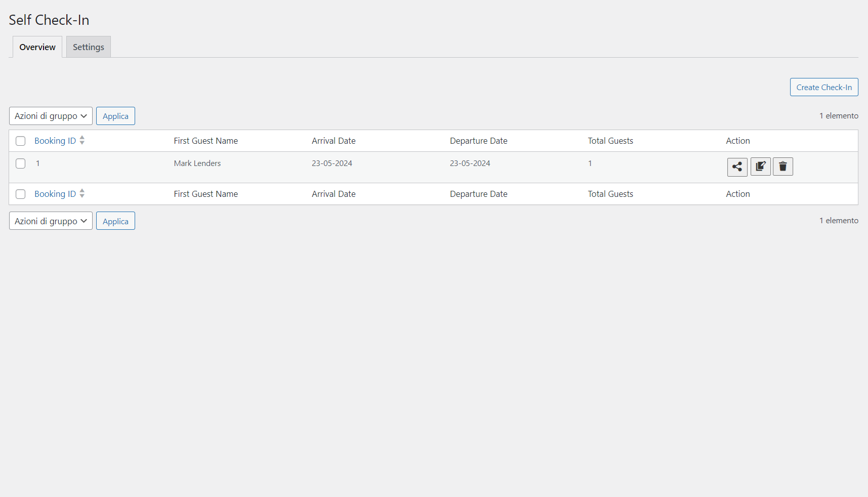Switch to the Overview tab
The width and height of the screenshot is (868, 497).
coord(37,47)
